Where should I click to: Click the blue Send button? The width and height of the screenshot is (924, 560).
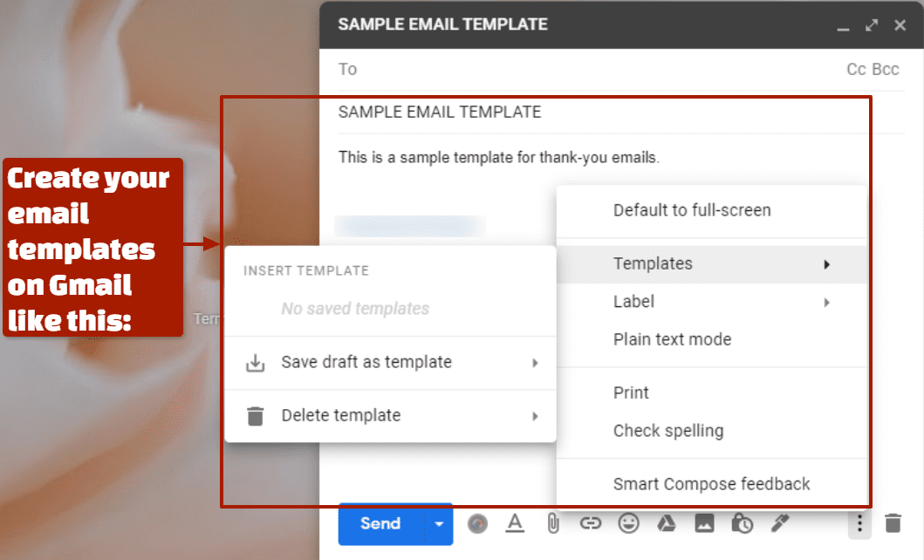[380, 523]
